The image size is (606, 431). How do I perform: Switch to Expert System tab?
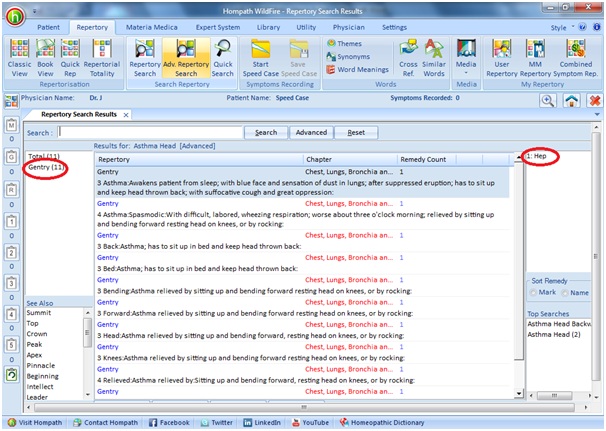coord(218,27)
